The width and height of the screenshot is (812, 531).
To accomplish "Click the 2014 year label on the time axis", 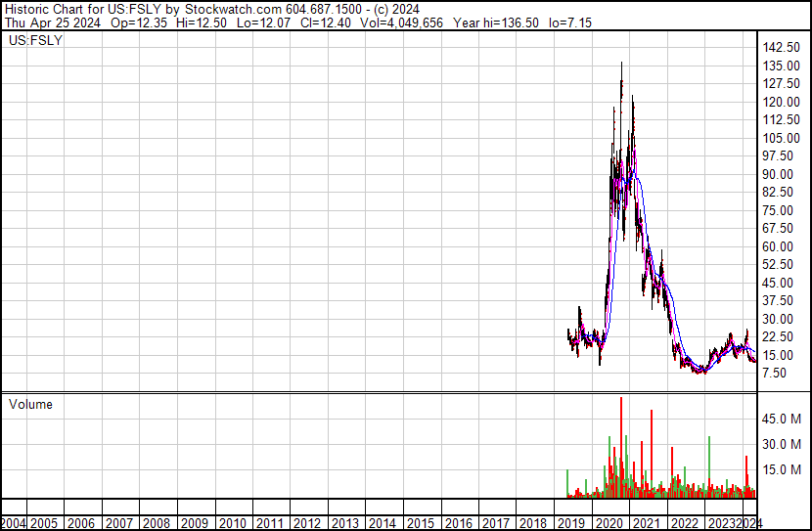I will point(383,523).
